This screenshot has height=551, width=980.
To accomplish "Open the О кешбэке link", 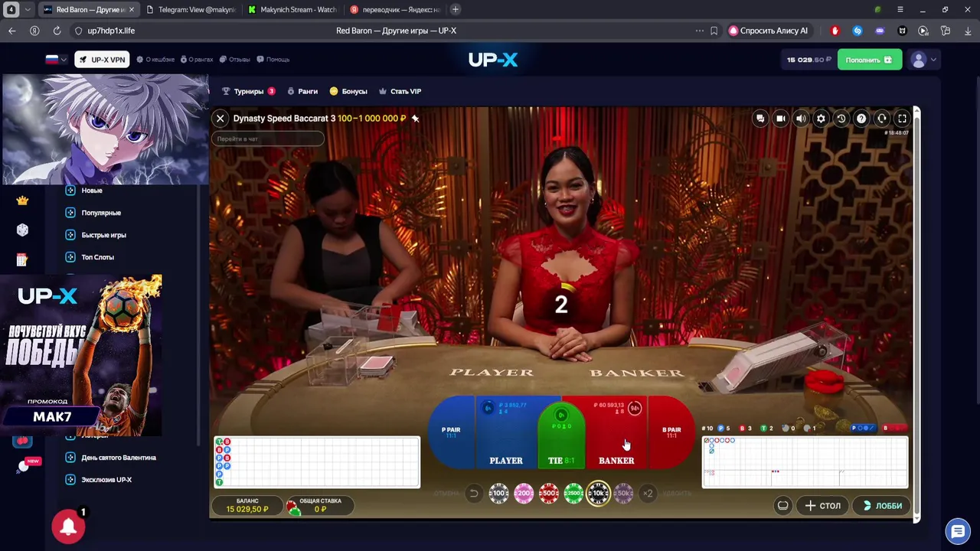I will (155, 60).
